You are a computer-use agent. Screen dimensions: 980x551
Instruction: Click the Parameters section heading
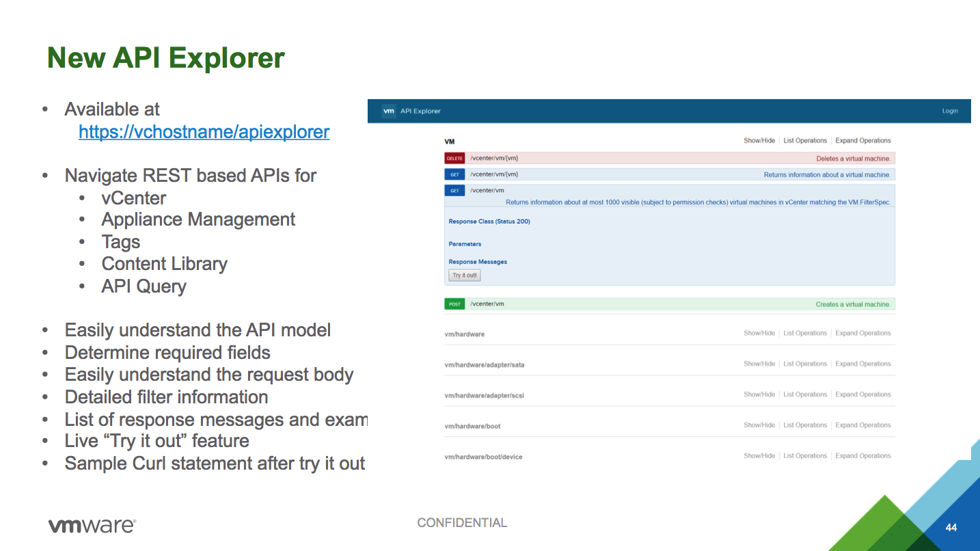[x=465, y=244]
